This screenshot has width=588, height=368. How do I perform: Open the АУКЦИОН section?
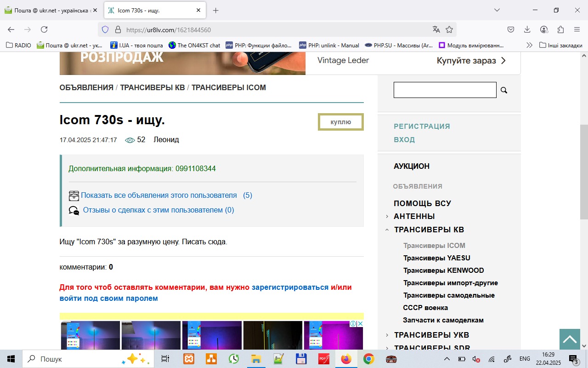click(x=412, y=167)
